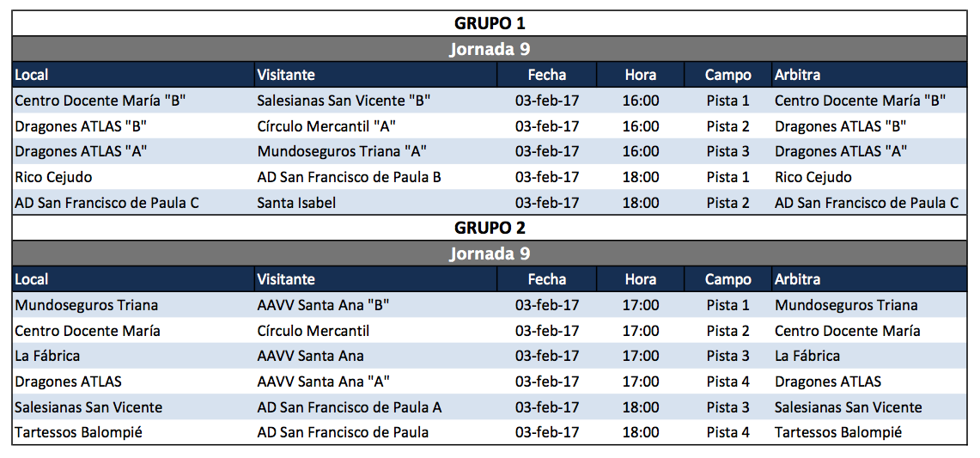Viewport: 980px width, 458px height.
Task: Click the "Visitante" column header in GRUPO 1
Action: coord(286,75)
